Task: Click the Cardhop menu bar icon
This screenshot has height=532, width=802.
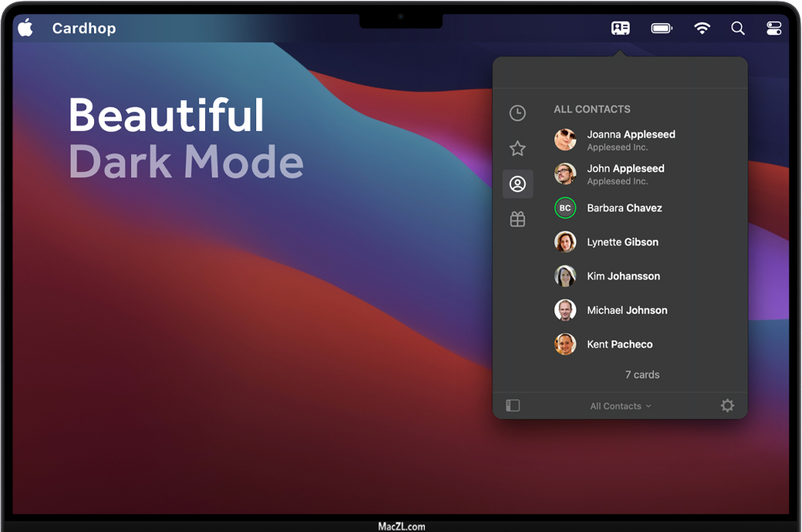Action: pyautogui.click(x=620, y=29)
